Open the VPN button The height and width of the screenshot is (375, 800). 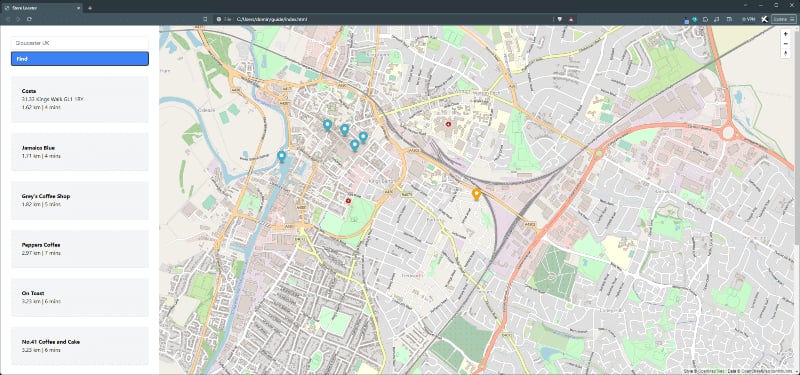pos(748,19)
